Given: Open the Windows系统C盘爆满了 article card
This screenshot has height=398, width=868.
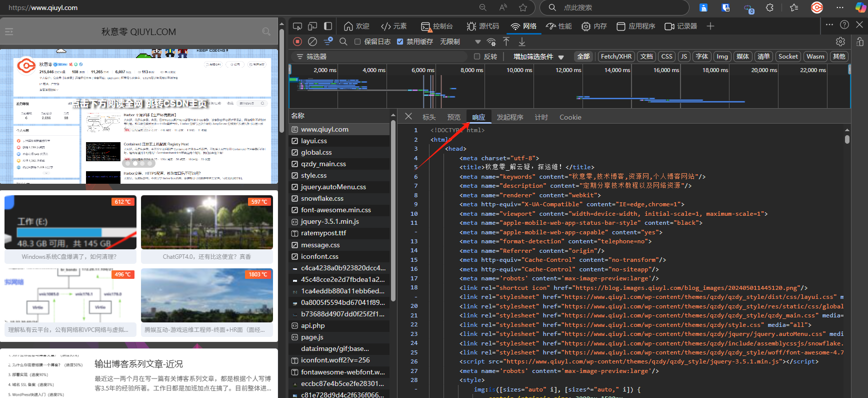Looking at the screenshot, I should (70, 229).
